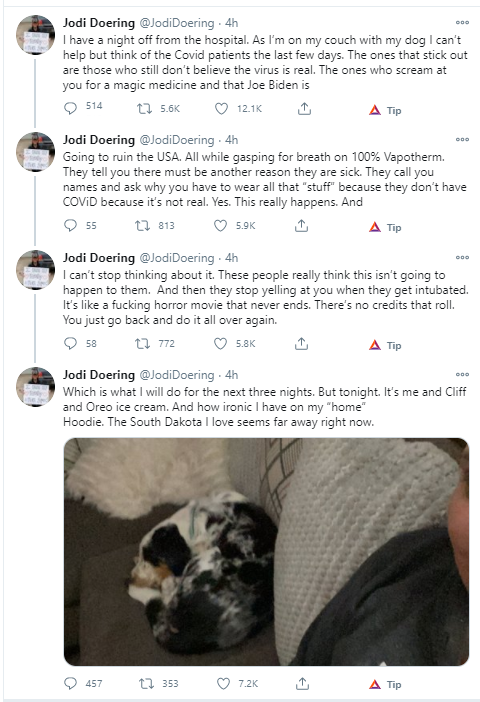Retweet the tweet showing 813 retweets
480x702 pixels.
point(143,226)
